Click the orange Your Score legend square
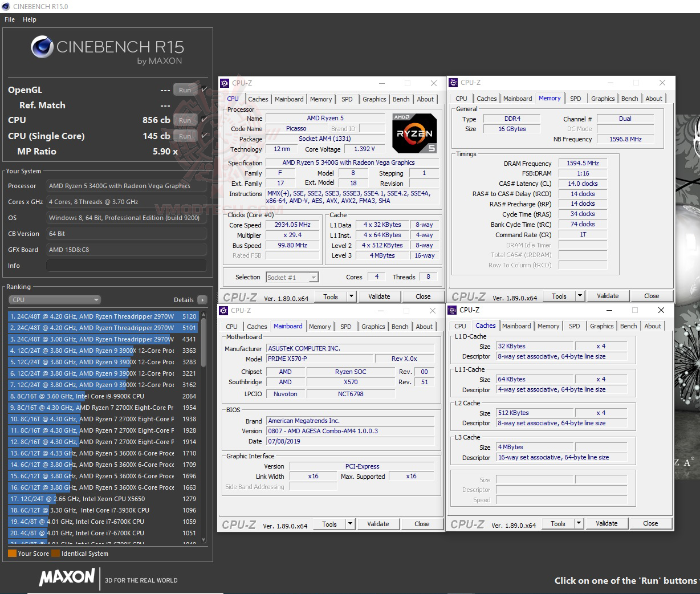Image resolution: width=700 pixels, height=594 pixels. (x=12, y=553)
